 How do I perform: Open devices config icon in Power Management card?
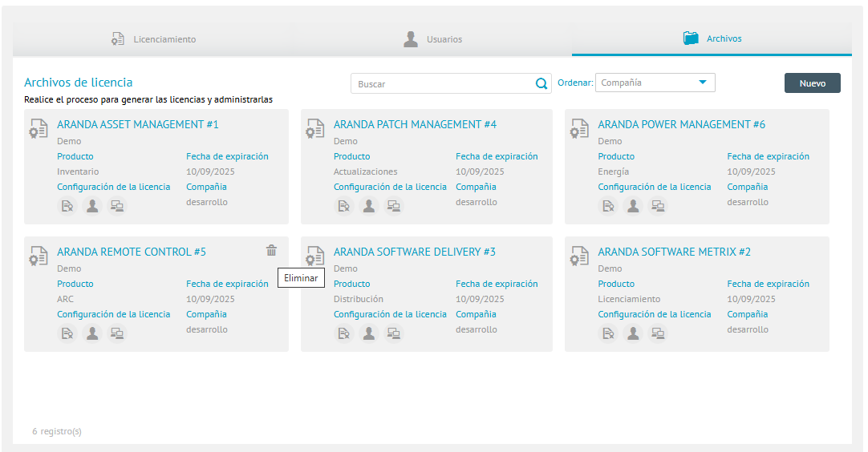click(x=658, y=206)
